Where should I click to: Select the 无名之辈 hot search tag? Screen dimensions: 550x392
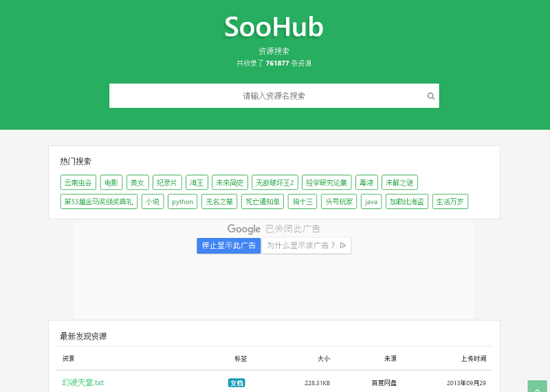click(219, 202)
